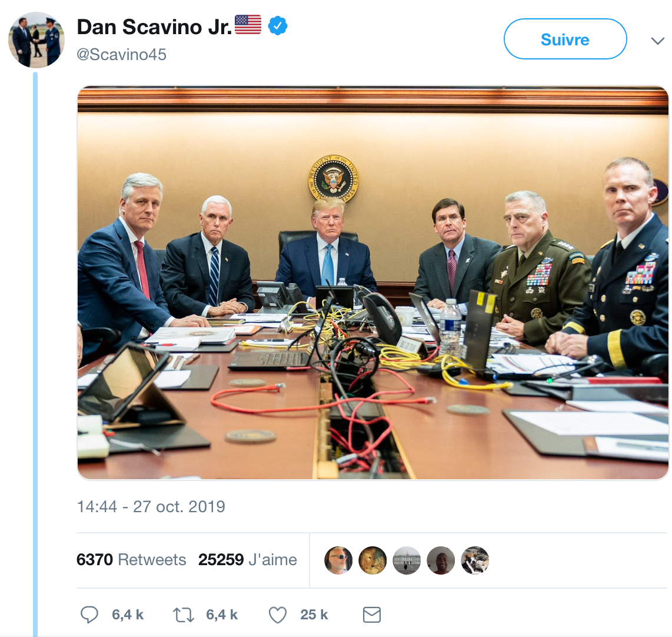Open the Dan Scavino Jr. name link
Image resolution: width=672 pixels, height=637 pixels.
click(154, 26)
